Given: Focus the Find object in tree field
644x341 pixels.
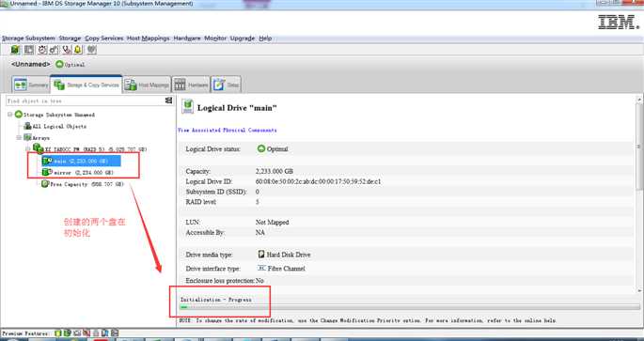Looking at the screenshot, I should 85,101.
